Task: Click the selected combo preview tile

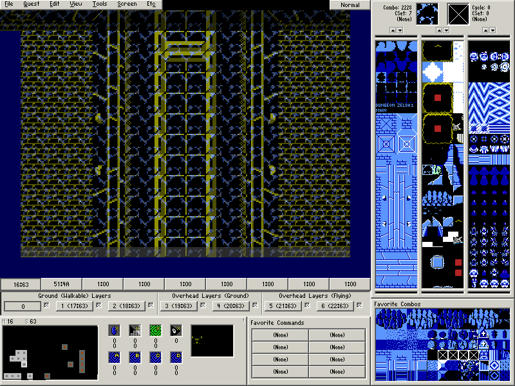Action: click(x=427, y=14)
